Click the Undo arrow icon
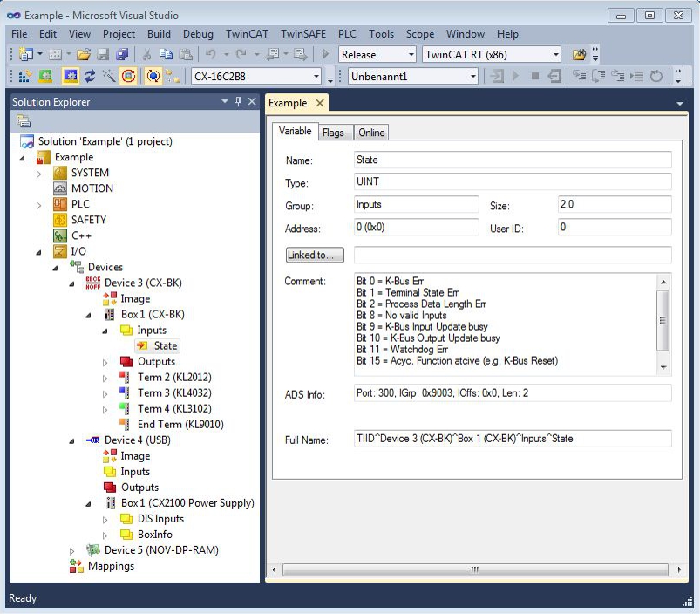The height and width of the screenshot is (614, 700). (211, 54)
